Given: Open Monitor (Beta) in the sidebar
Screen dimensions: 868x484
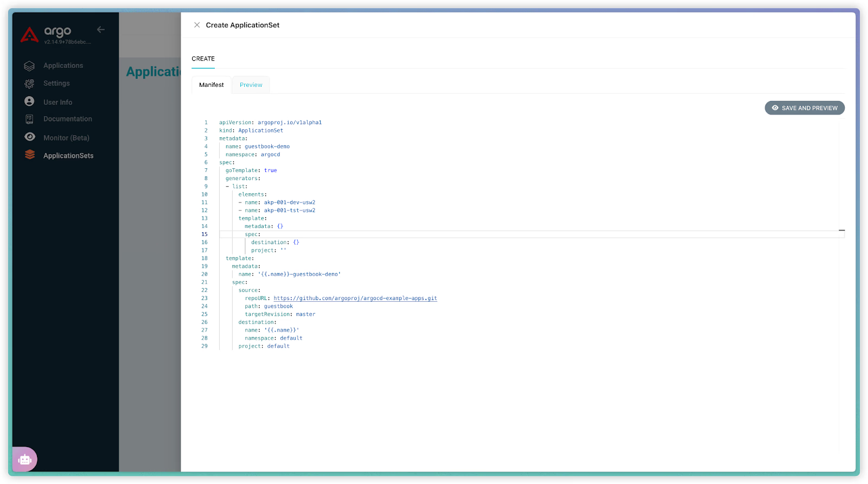Looking at the screenshot, I should pyautogui.click(x=66, y=138).
